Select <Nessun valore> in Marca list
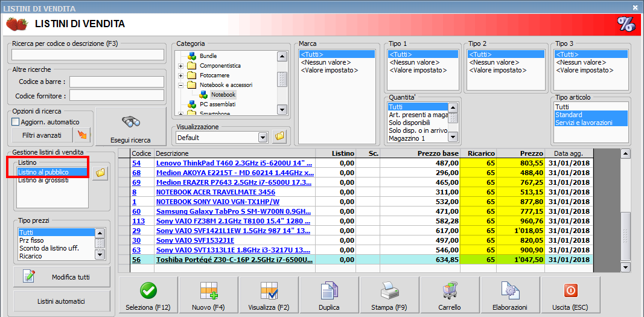This screenshot has width=644, height=317. [326, 62]
